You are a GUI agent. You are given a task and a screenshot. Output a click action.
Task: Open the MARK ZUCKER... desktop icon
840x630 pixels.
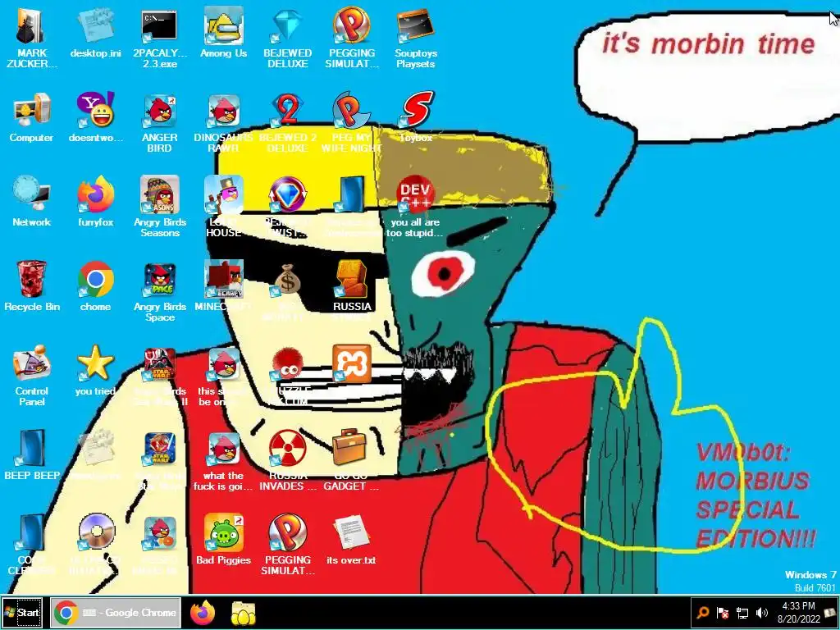(31, 27)
